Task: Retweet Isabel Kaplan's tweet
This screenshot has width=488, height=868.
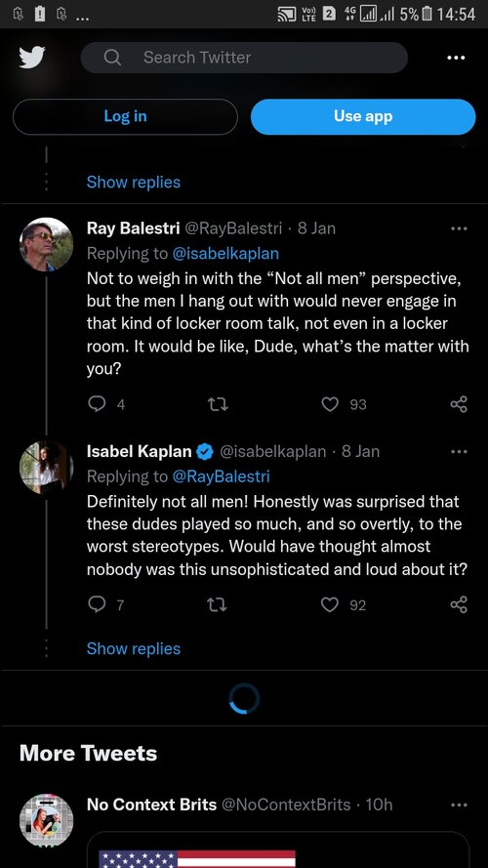Action: (x=218, y=605)
